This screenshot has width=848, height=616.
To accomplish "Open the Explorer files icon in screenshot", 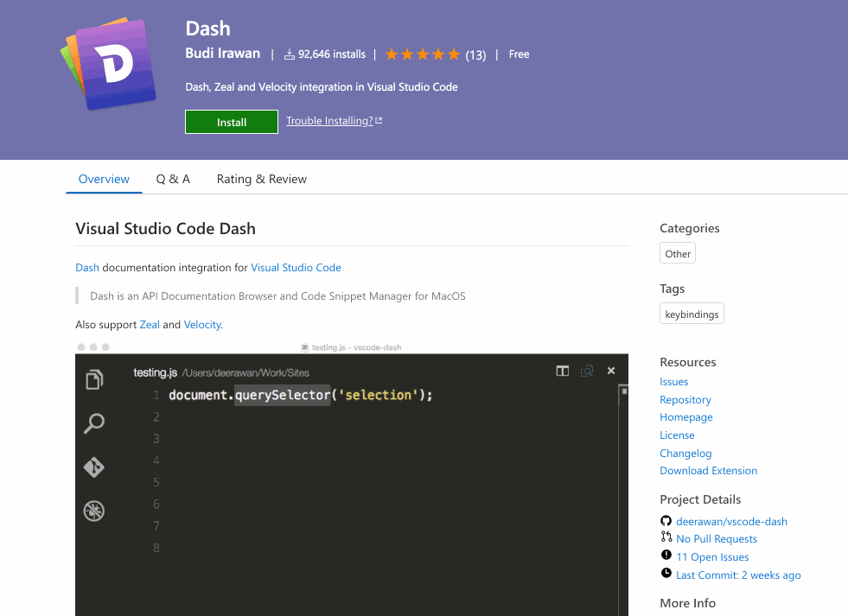I will click(94, 379).
